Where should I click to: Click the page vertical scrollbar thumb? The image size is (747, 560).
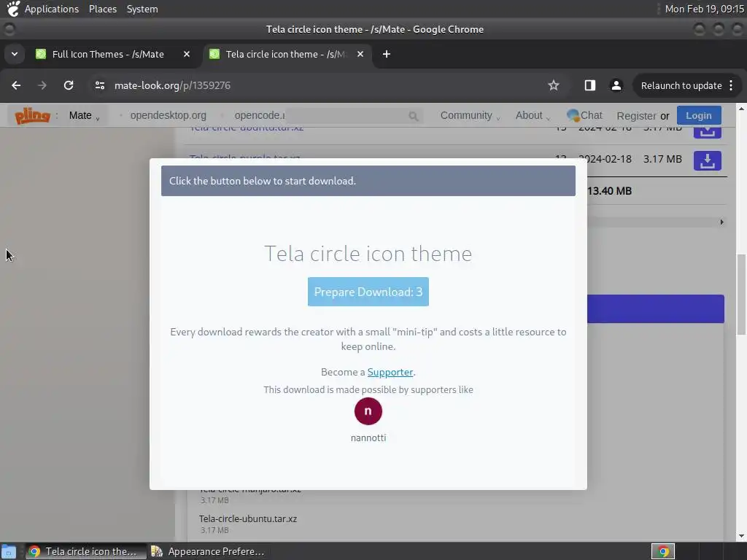click(x=741, y=295)
